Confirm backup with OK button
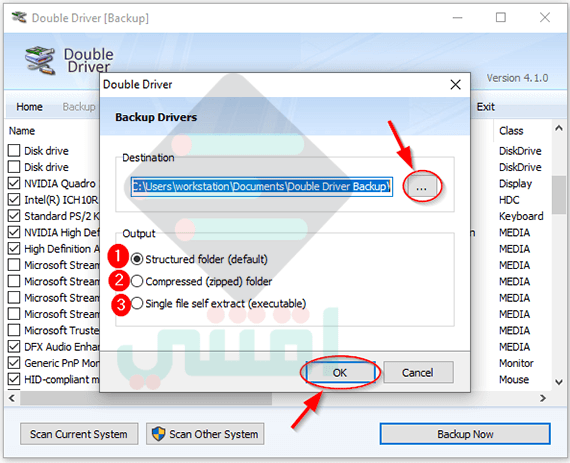570x463 pixels. tap(340, 373)
